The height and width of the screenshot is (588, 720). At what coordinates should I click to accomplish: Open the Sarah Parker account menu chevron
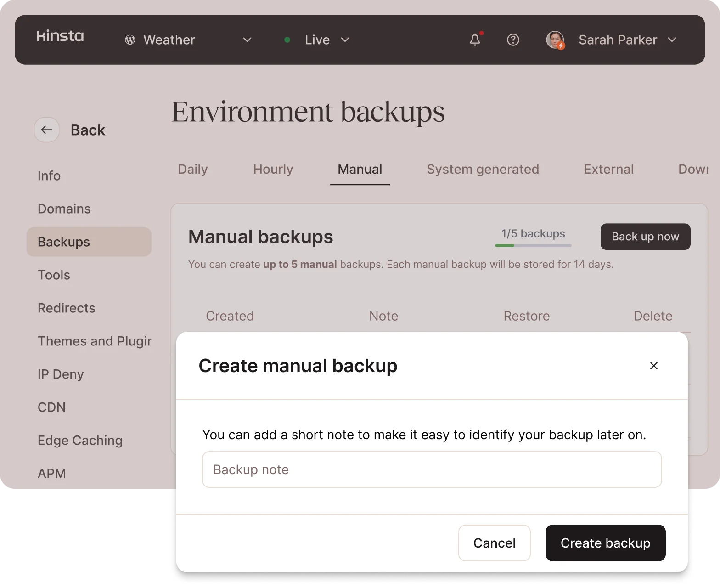(x=672, y=40)
